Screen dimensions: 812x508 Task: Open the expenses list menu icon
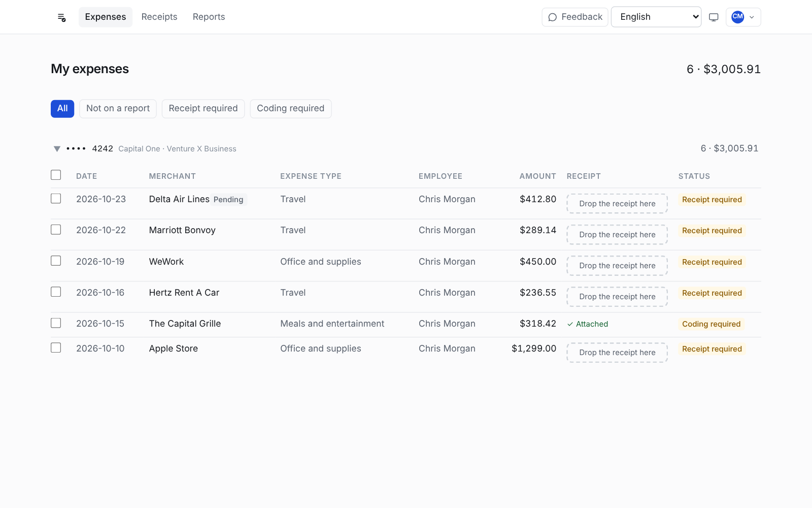62,17
